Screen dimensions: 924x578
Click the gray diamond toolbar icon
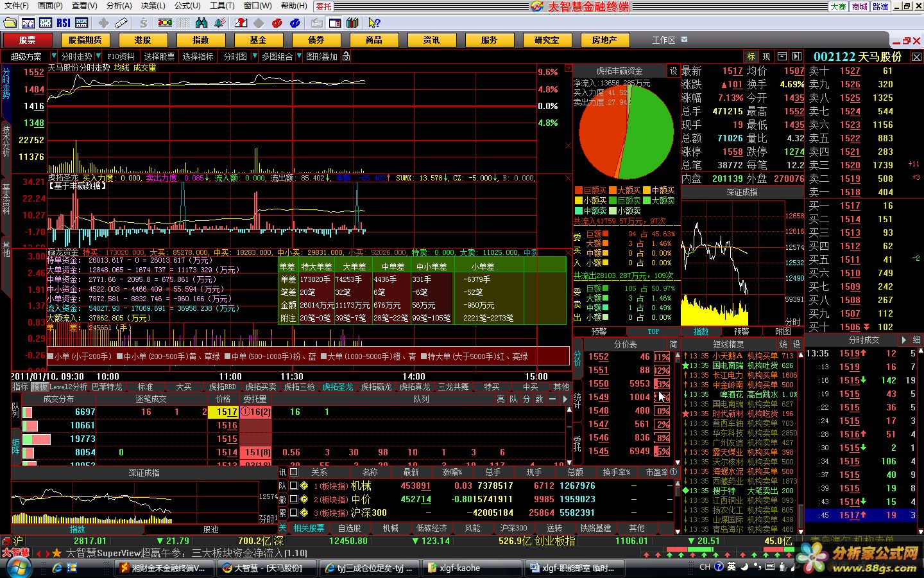259,23
